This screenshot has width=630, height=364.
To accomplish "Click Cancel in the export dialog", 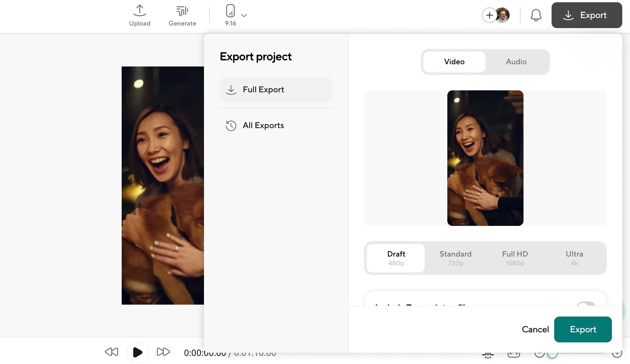I will (535, 329).
